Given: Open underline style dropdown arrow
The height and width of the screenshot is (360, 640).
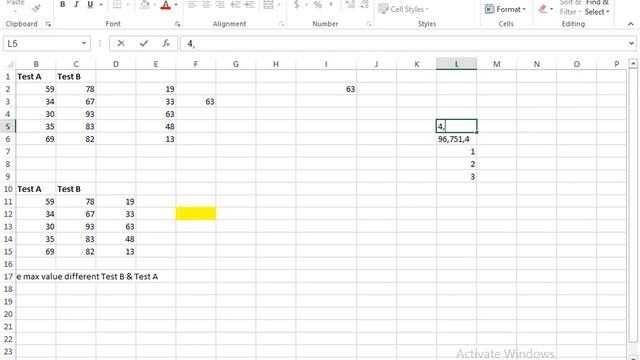Looking at the screenshot, I should coord(100,5).
